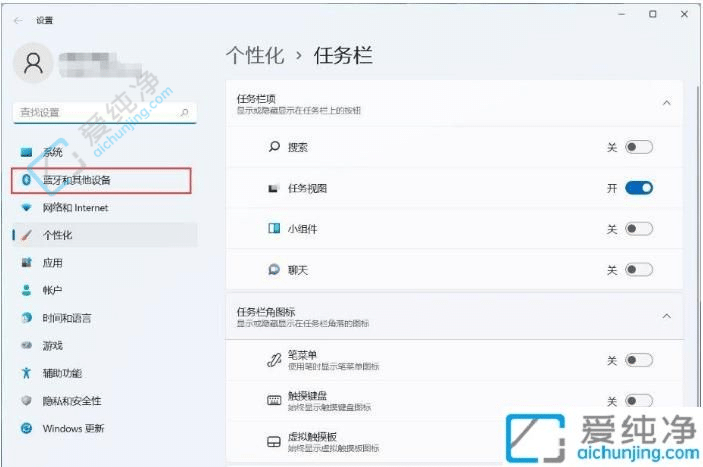This screenshot has width=703, height=467.
Task: Click the 时间和语言 globe clock icon
Action: click(26, 318)
